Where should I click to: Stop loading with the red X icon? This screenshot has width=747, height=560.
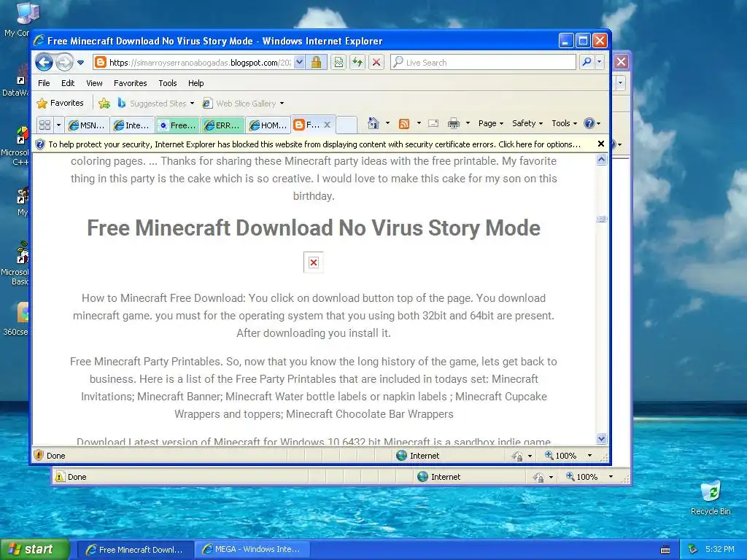(376, 63)
